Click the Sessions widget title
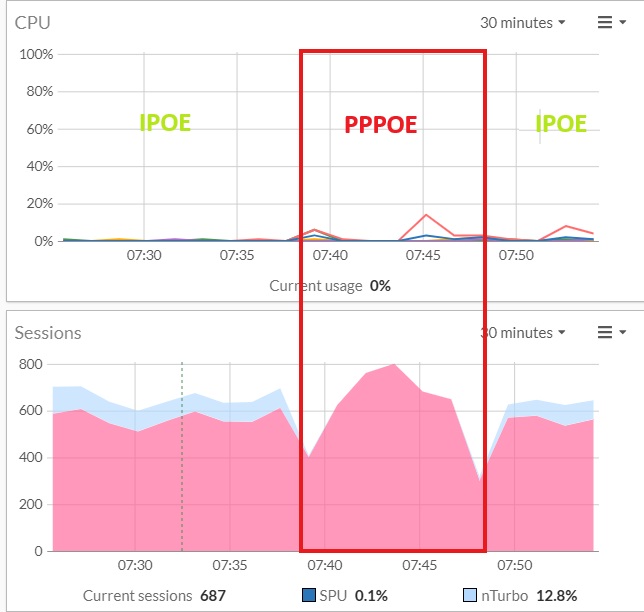The height and width of the screenshot is (612, 644). 48,333
